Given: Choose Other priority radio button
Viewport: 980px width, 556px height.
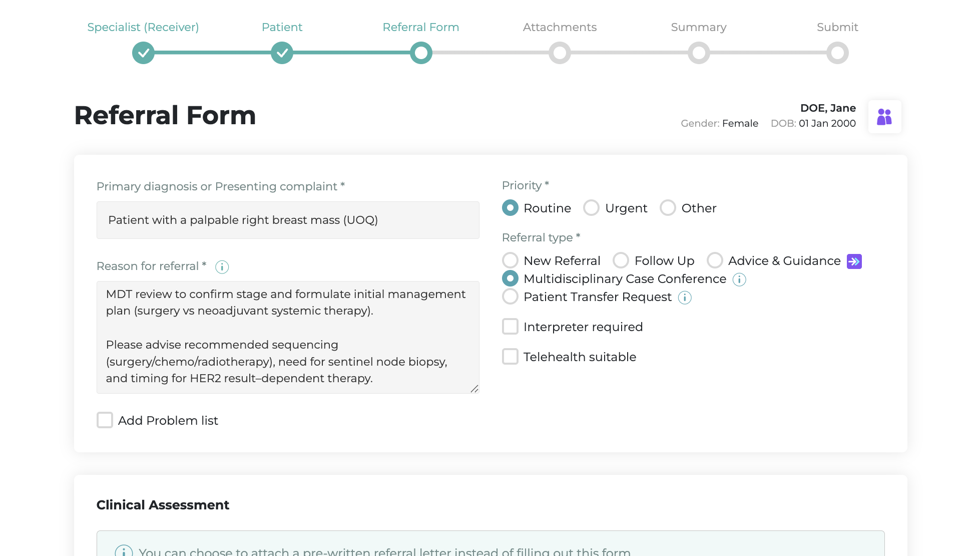Looking at the screenshot, I should (668, 208).
